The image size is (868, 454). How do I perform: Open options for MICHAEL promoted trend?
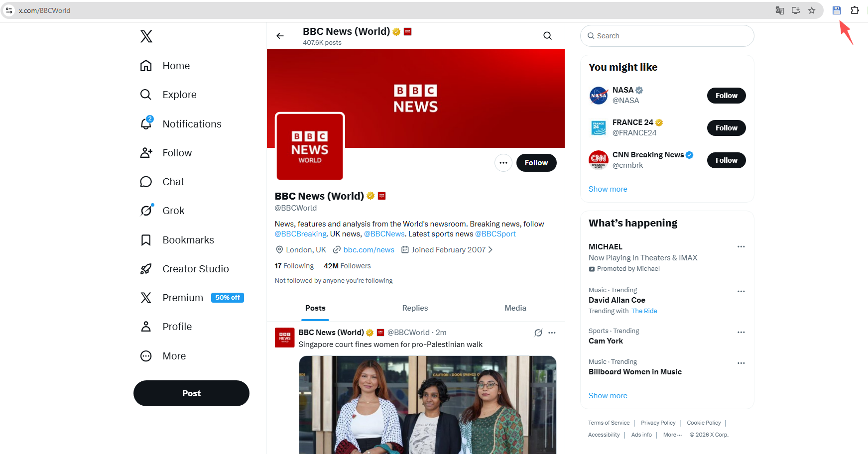tap(741, 246)
